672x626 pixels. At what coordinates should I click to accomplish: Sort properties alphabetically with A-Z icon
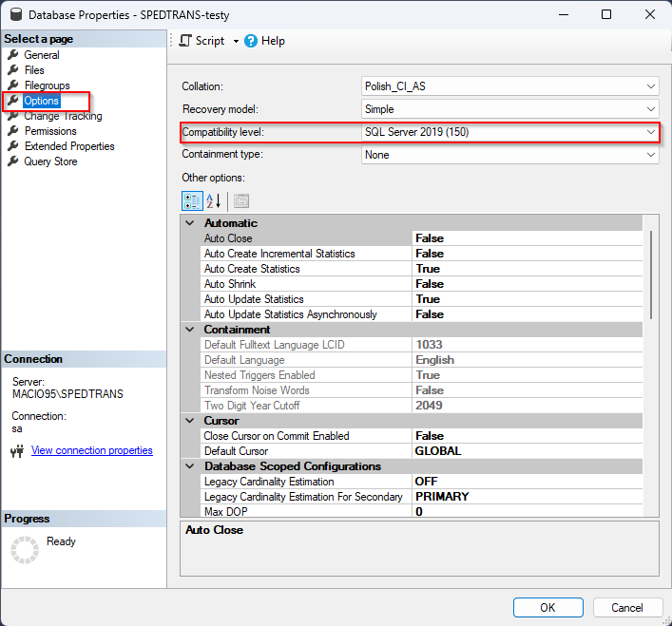coord(214,200)
